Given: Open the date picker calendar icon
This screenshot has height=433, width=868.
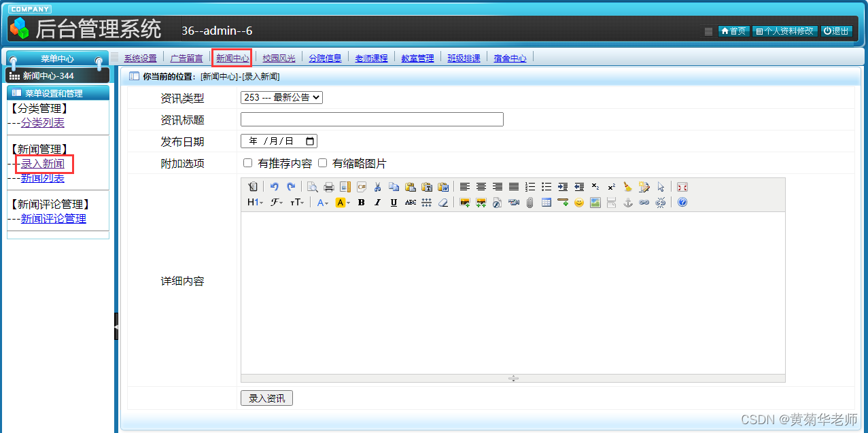Looking at the screenshot, I should 310,141.
